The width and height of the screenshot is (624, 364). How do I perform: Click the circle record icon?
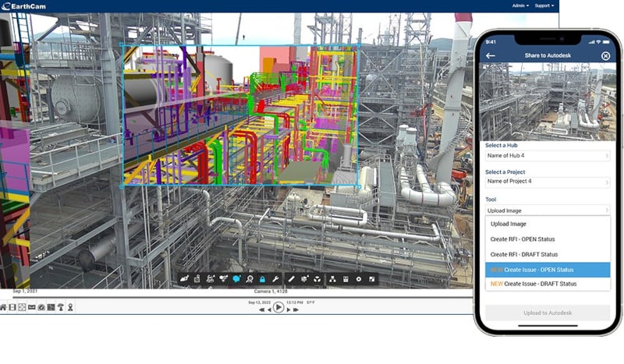(359, 279)
